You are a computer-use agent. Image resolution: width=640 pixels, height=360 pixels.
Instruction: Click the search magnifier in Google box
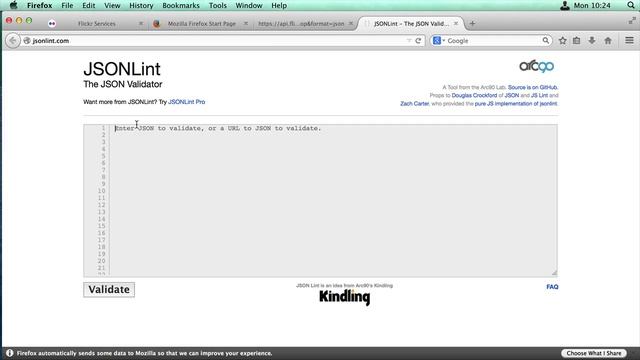click(546, 40)
